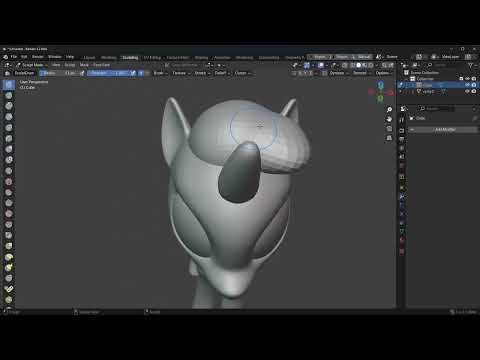Toggle Collection exclude checkbox
The image size is (480, 360).
point(461,79)
